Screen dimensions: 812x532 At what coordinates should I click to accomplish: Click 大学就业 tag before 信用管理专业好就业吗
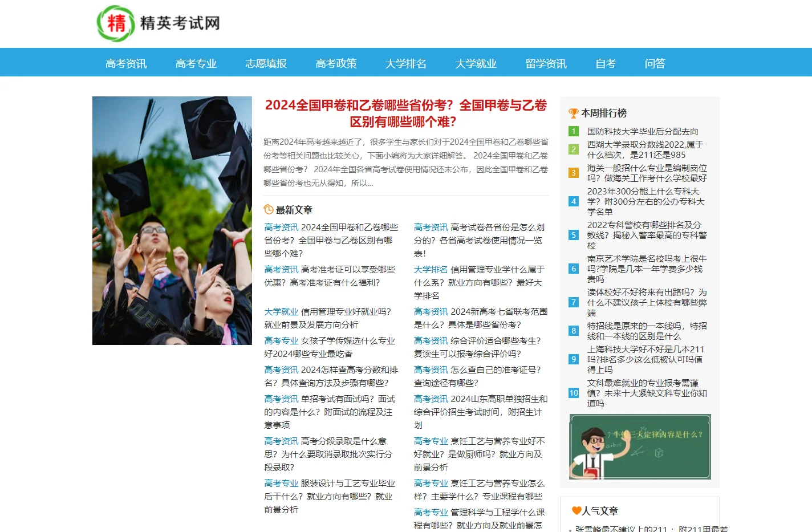pyautogui.click(x=281, y=311)
